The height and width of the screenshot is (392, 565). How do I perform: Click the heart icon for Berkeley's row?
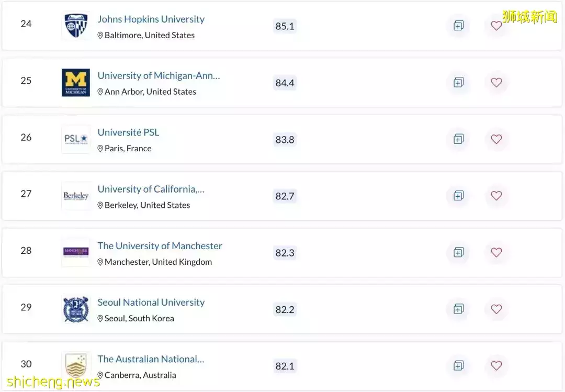(x=496, y=196)
